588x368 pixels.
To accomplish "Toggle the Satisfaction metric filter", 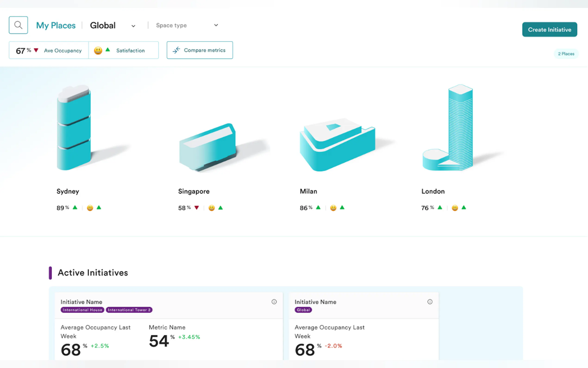I will coord(130,51).
